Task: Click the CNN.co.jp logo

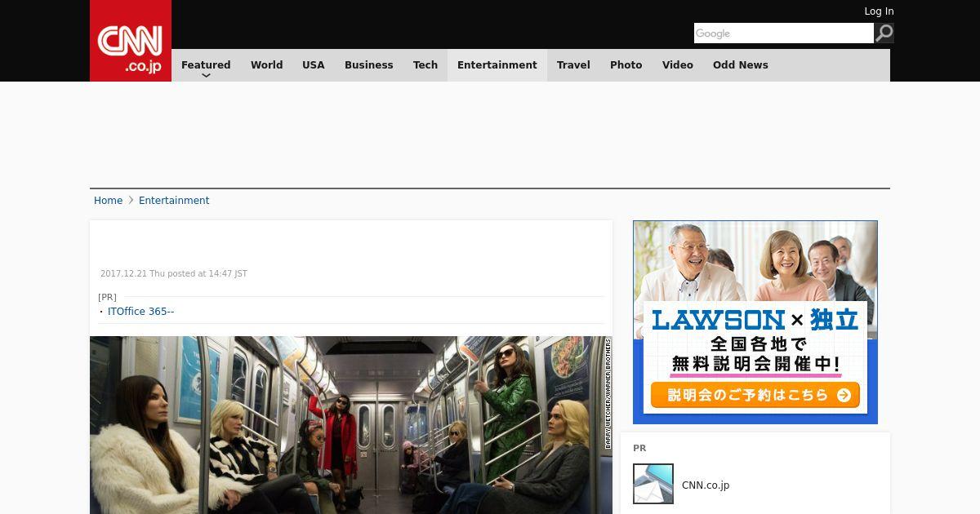Action: [131, 41]
